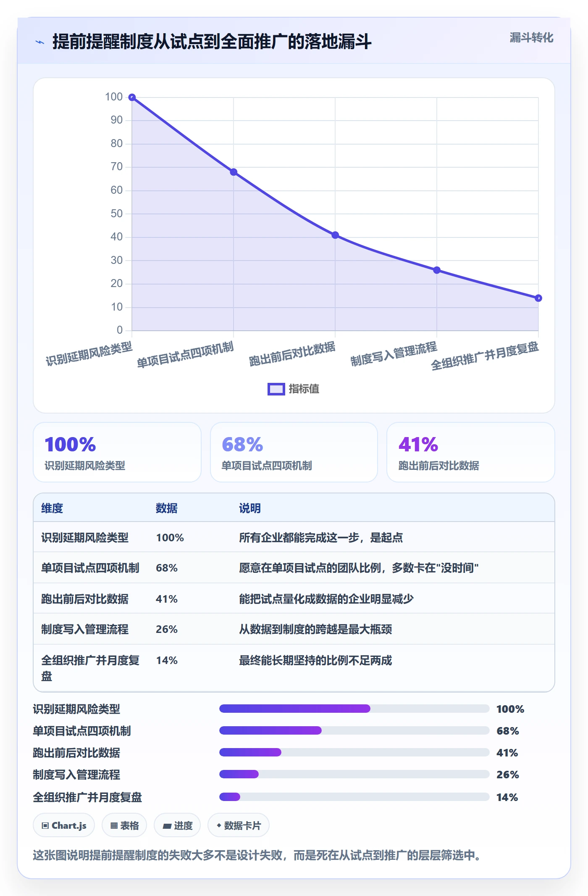The height and width of the screenshot is (896, 588).
Task: Click the 26% label beside progress bar
Action: pyautogui.click(x=507, y=775)
